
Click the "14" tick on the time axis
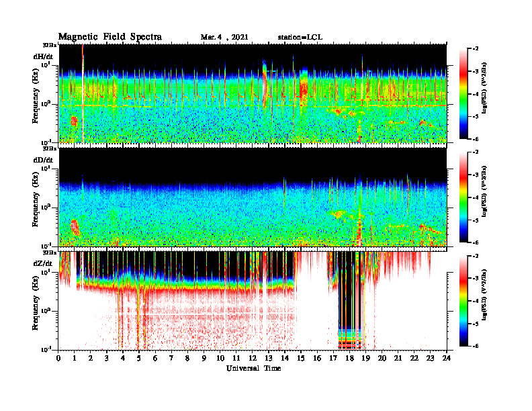tap(285, 359)
